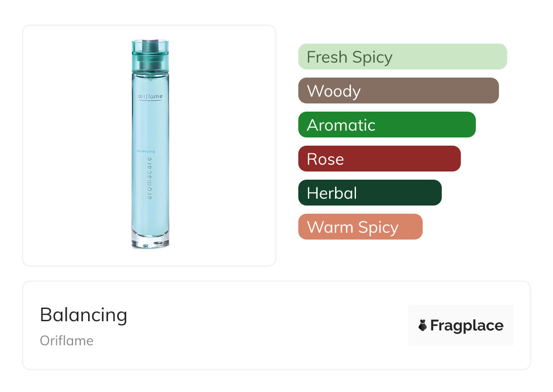
Task: Click the Balancing fragrance title
Action: point(84,315)
